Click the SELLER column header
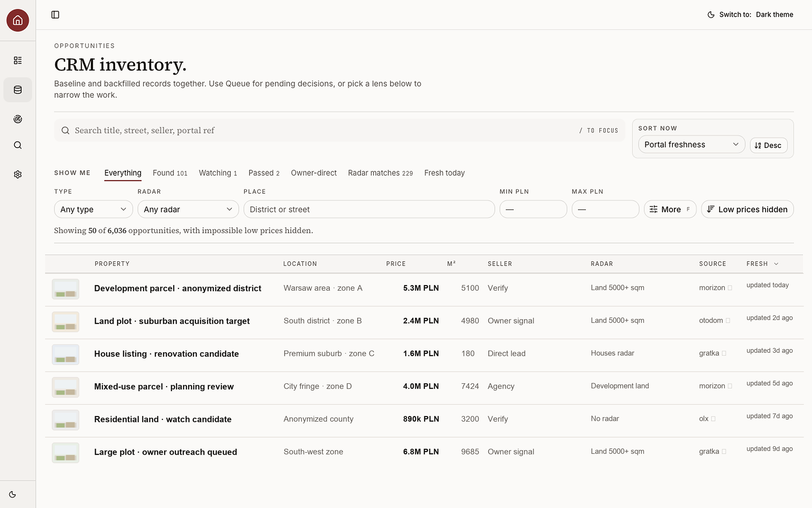Image resolution: width=812 pixels, height=508 pixels. pyautogui.click(x=500, y=264)
